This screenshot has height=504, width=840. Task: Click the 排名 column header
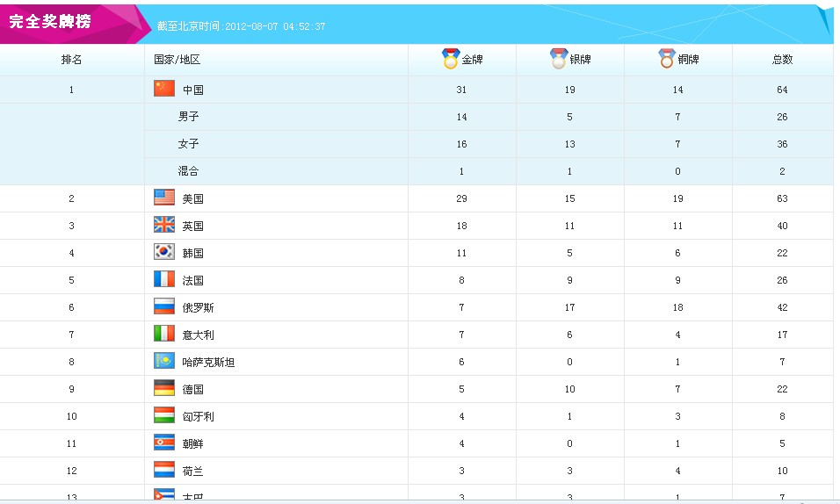(x=71, y=60)
